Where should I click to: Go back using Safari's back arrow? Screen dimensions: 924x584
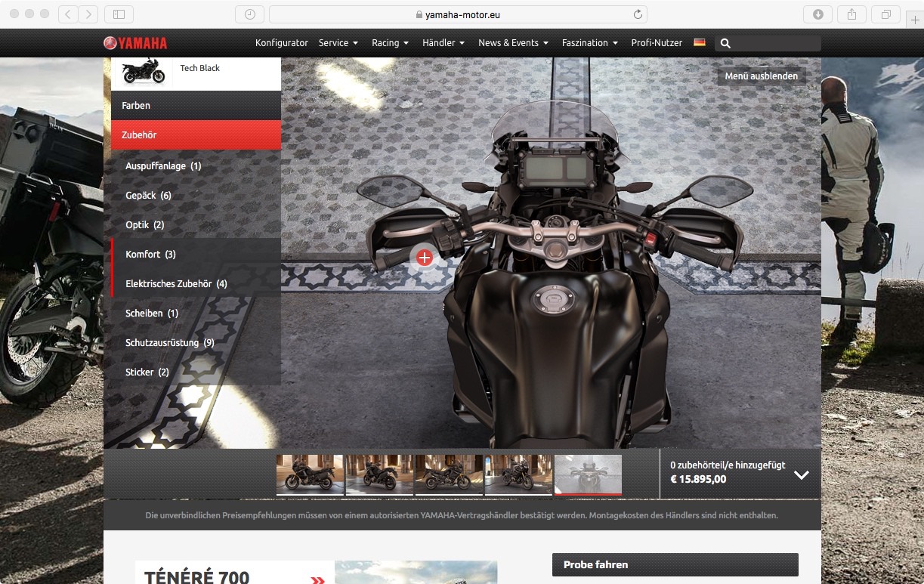68,14
